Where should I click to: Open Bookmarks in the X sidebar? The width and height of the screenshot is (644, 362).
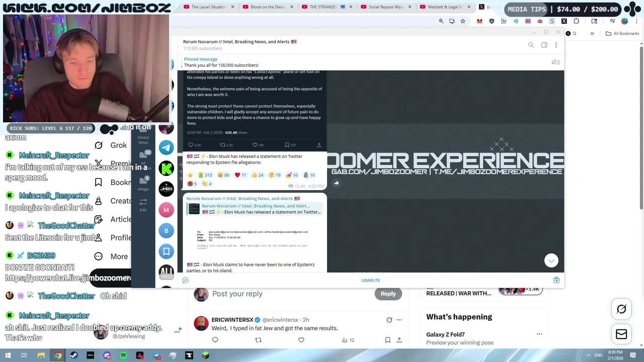click(x=113, y=183)
